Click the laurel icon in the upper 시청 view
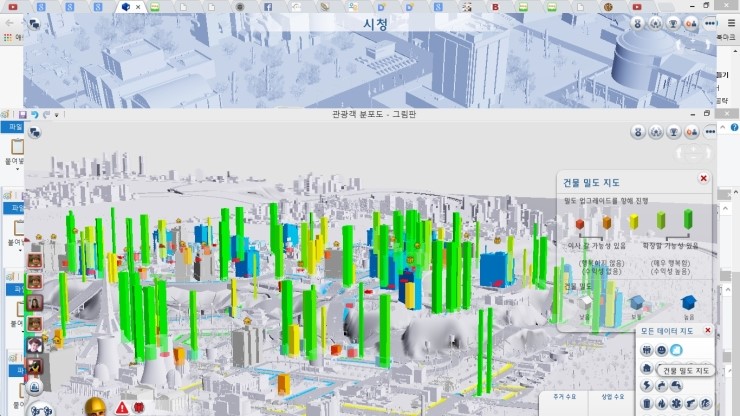The width and height of the screenshot is (740, 416). click(x=656, y=23)
